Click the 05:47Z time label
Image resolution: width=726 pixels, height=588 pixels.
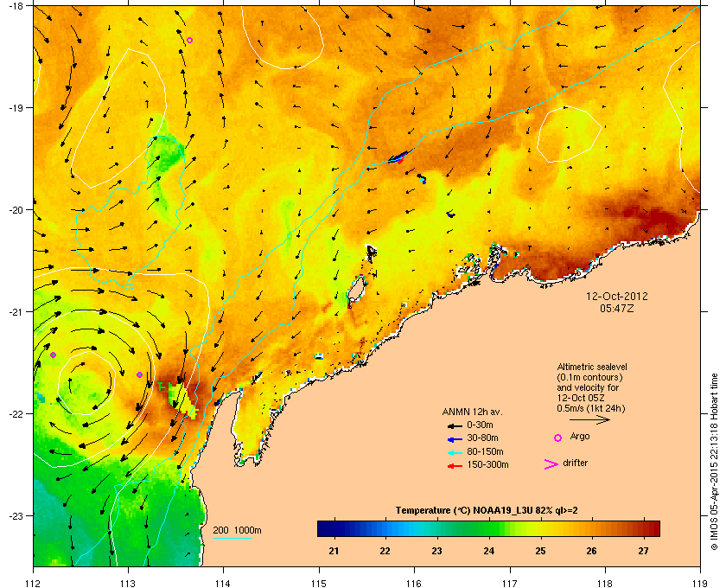click(x=617, y=308)
